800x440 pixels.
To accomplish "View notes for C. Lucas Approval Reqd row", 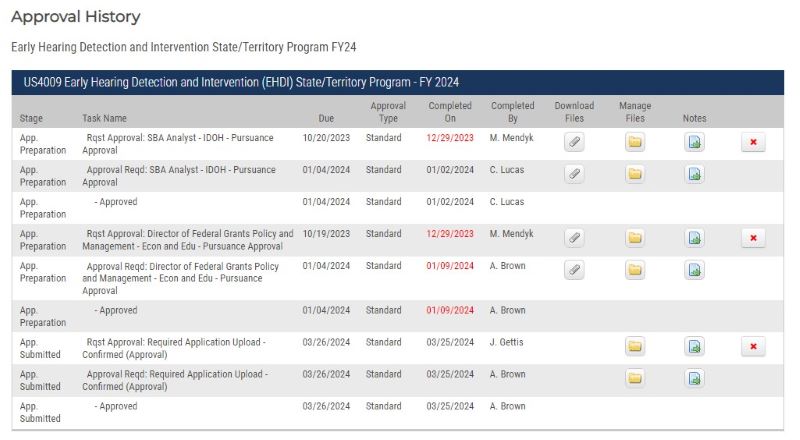I will pos(694,175).
